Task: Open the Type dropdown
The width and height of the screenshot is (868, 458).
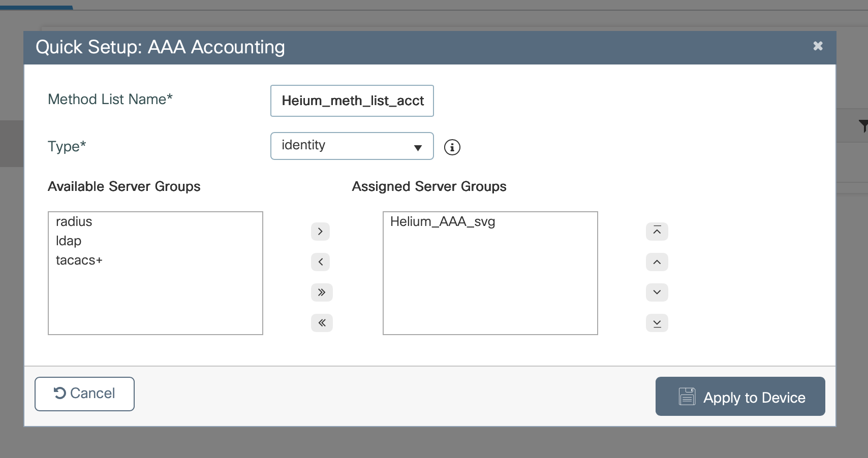Action: pyautogui.click(x=352, y=146)
